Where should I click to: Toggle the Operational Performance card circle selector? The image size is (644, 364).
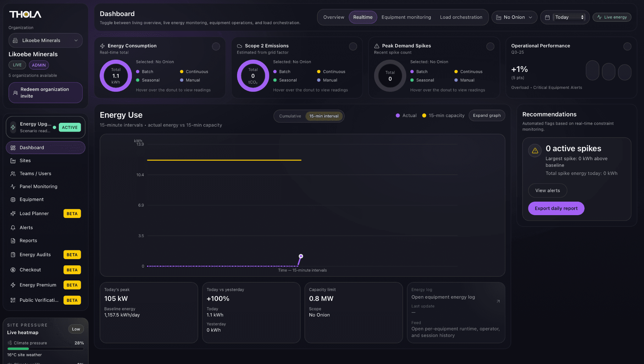click(x=627, y=46)
